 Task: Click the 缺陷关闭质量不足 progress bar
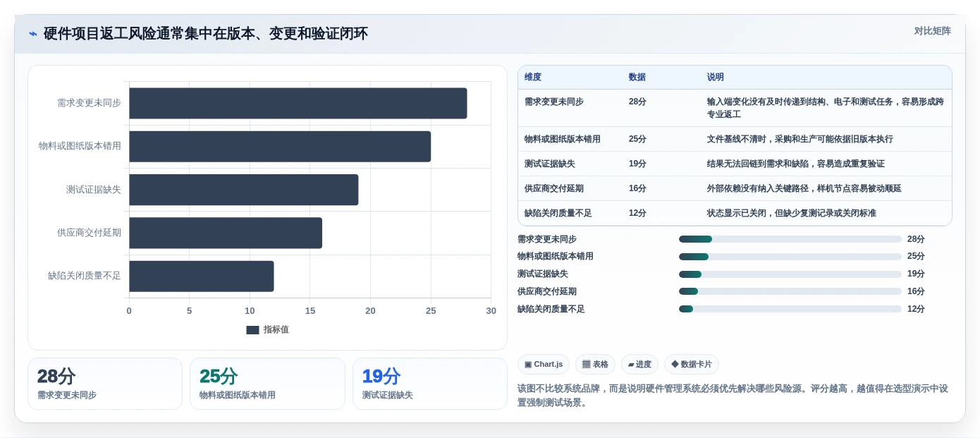coord(790,309)
